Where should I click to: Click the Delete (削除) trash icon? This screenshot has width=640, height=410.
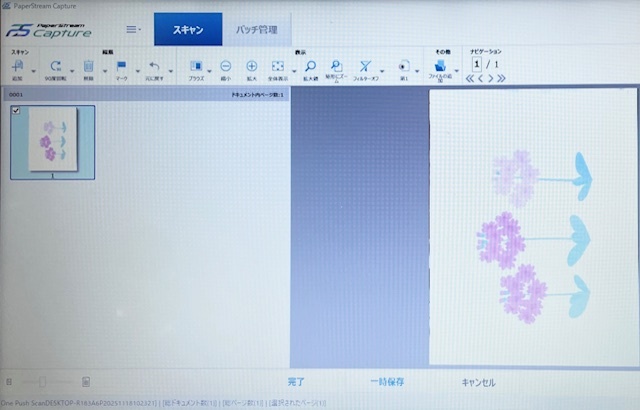[x=89, y=66]
